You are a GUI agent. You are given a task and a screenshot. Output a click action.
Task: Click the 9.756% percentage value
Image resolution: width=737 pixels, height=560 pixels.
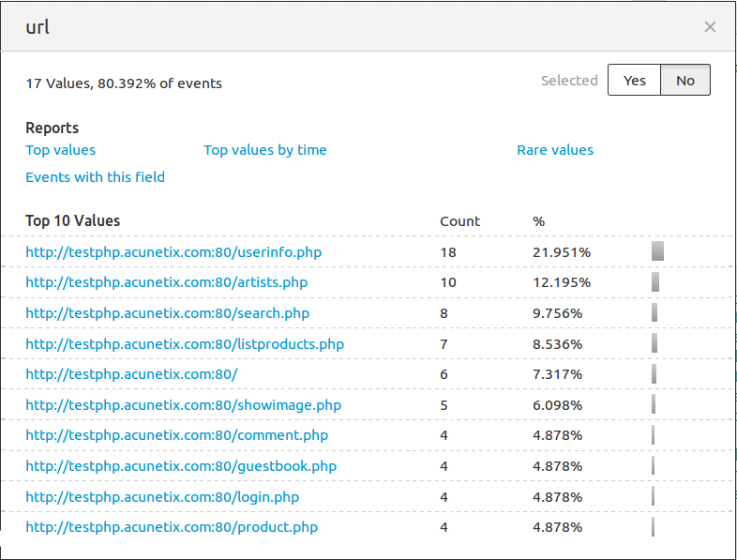coord(558,313)
